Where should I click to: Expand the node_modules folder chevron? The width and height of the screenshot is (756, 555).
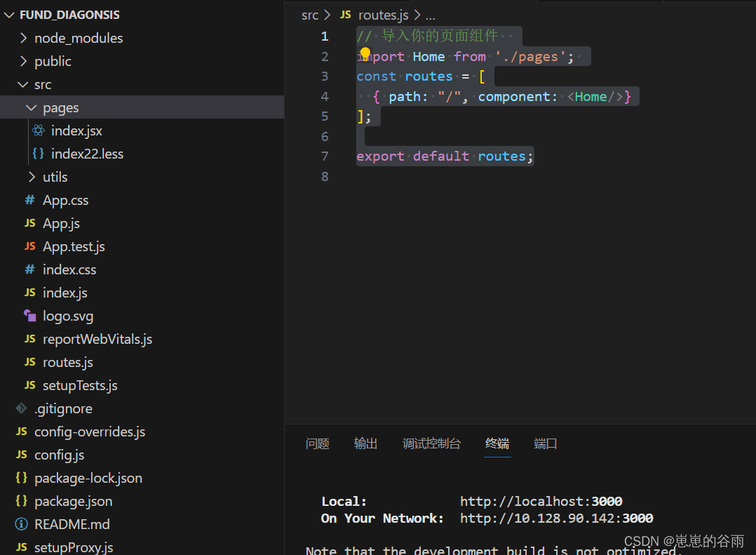pyautogui.click(x=23, y=38)
